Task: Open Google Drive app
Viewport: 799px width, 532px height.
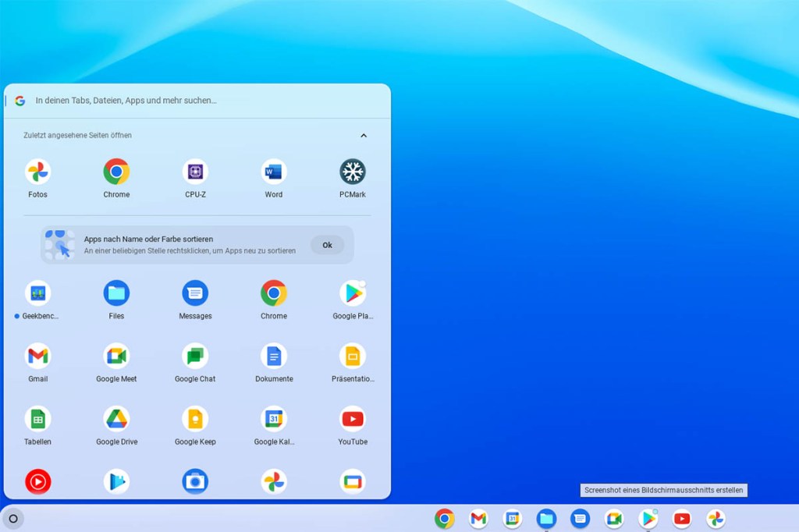Action: [116, 419]
